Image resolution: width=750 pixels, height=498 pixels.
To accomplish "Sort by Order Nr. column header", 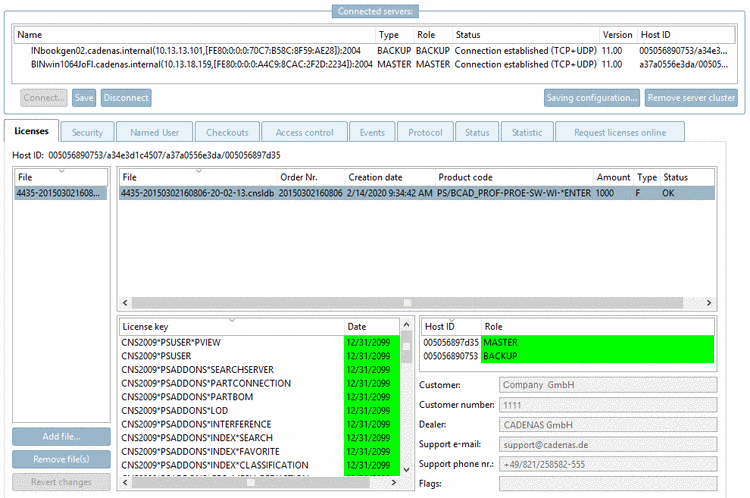I will coord(311,177).
